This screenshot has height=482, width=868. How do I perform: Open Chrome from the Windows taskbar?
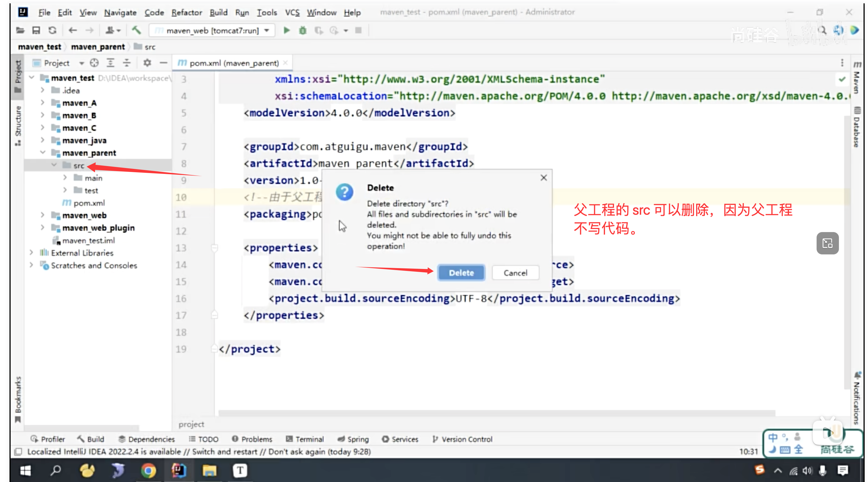148,471
